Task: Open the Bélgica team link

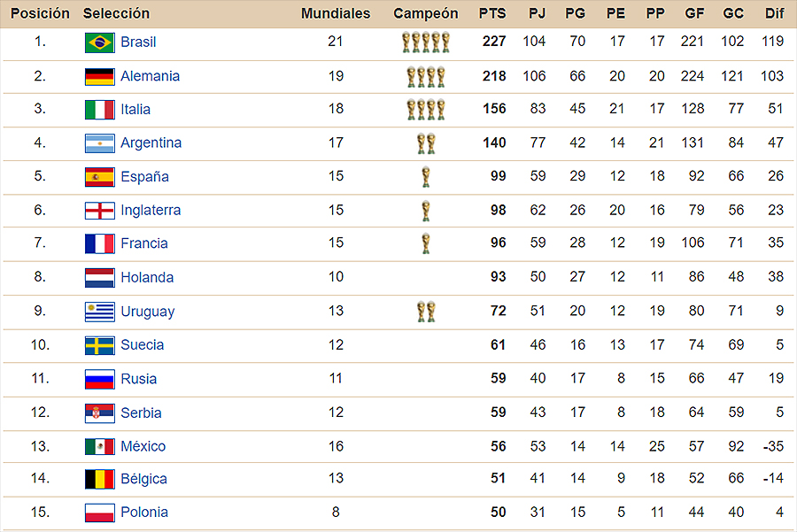Action: coord(143,479)
